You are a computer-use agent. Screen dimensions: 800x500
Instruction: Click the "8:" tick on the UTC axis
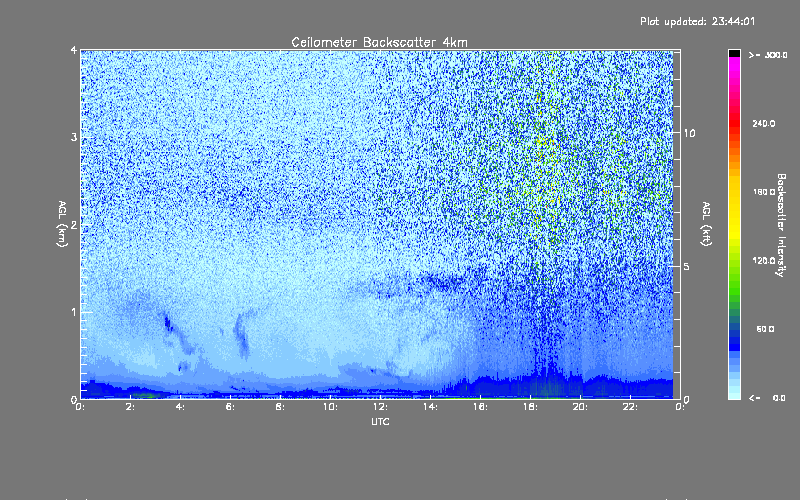coord(280,407)
